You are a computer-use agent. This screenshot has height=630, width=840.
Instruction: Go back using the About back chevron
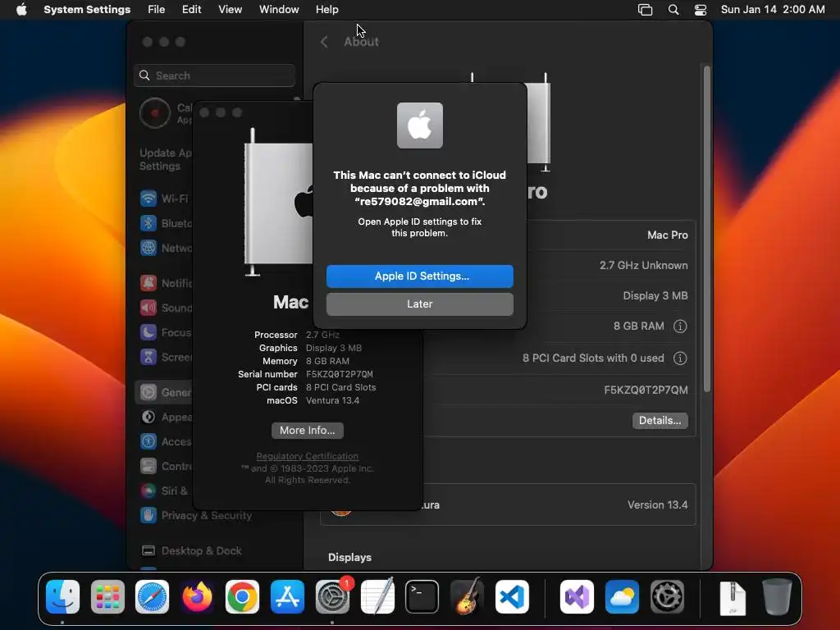[x=324, y=42]
